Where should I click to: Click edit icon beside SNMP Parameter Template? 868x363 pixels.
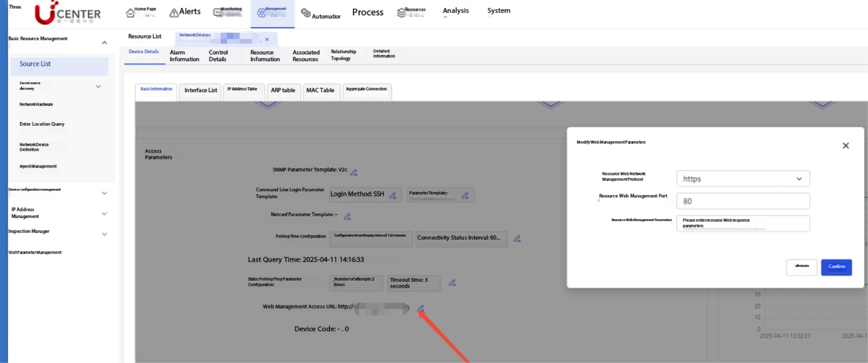(x=354, y=173)
